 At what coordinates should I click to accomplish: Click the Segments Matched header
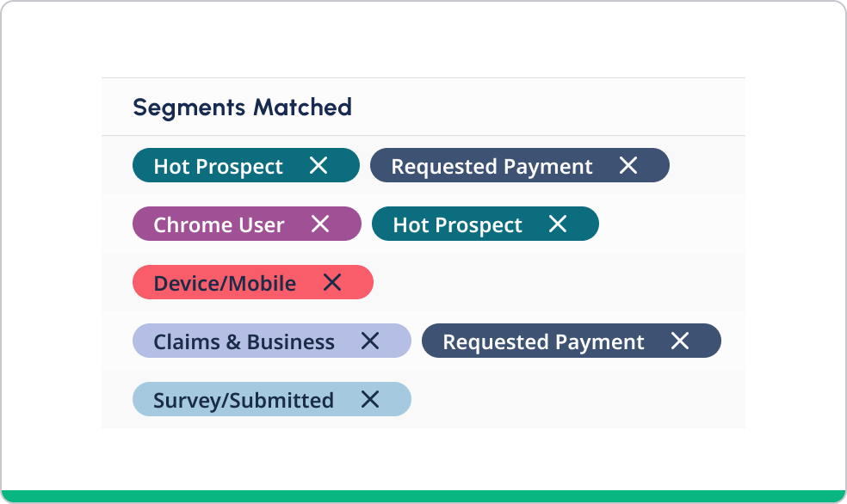coord(242,108)
